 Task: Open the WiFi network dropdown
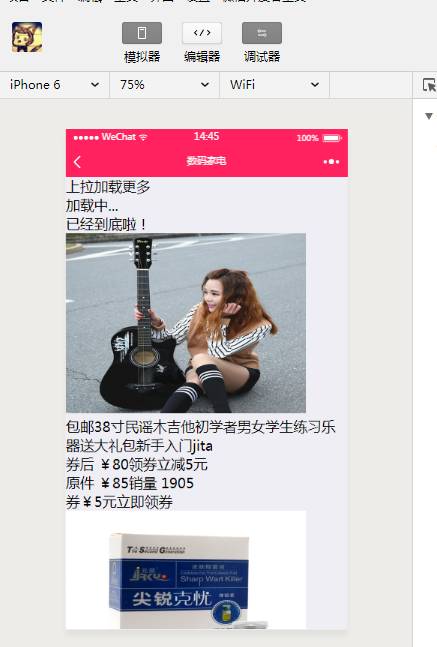click(274, 85)
